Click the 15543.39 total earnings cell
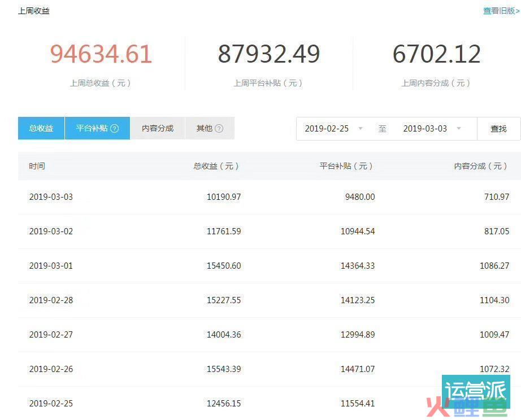The image size is (521, 420). pyautogui.click(x=224, y=369)
